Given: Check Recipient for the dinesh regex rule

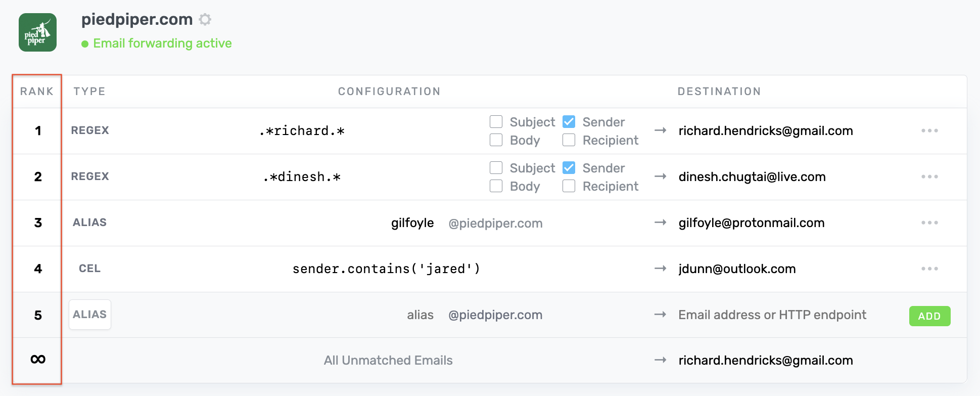Looking at the screenshot, I should 569,186.
